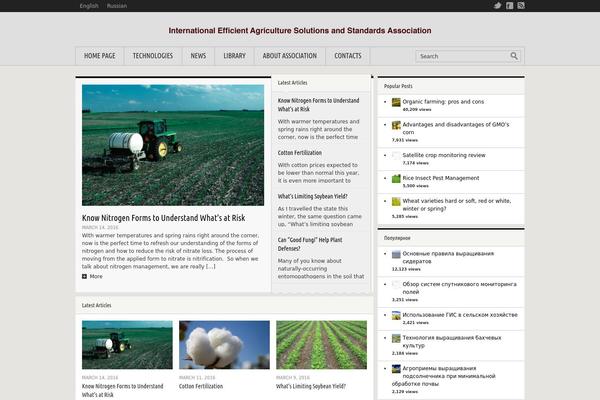Click thumbnail icon for Основные правила post
Screen dimensions: 600x400
tap(396, 254)
